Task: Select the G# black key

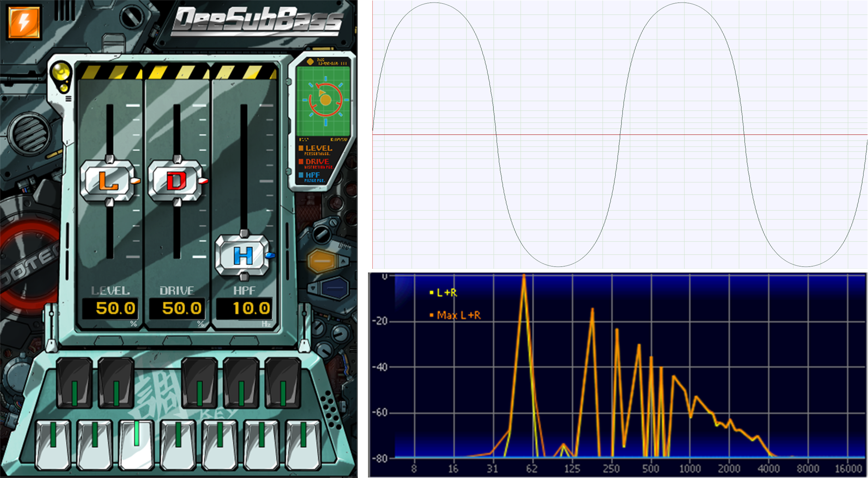Action: click(x=241, y=383)
